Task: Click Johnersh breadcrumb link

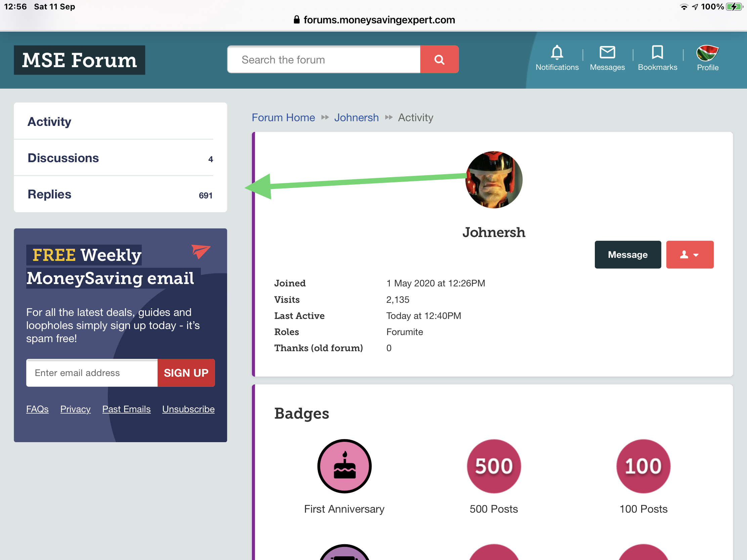Action: (x=357, y=118)
